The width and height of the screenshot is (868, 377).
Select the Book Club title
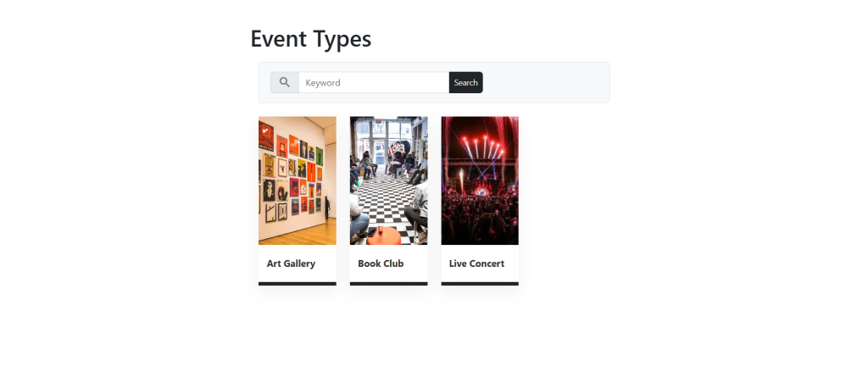(x=381, y=263)
